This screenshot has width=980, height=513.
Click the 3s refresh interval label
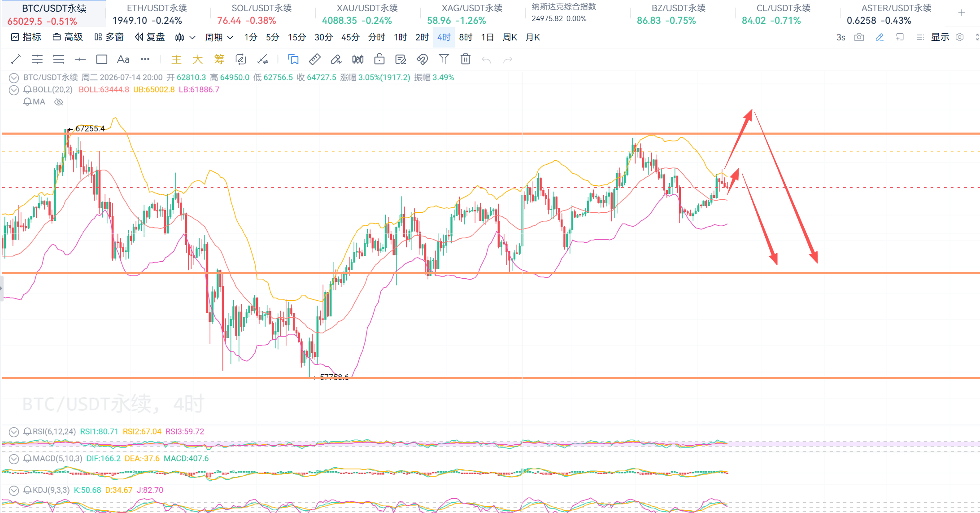click(841, 37)
